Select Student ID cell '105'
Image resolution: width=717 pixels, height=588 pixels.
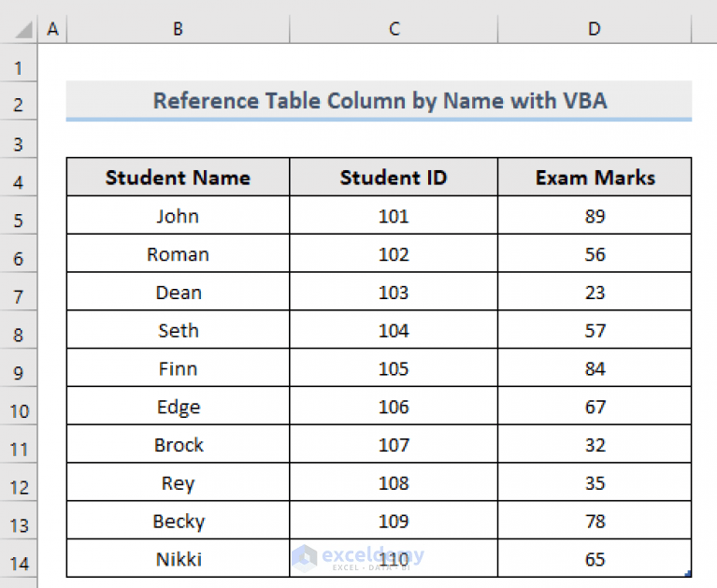click(x=394, y=368)
